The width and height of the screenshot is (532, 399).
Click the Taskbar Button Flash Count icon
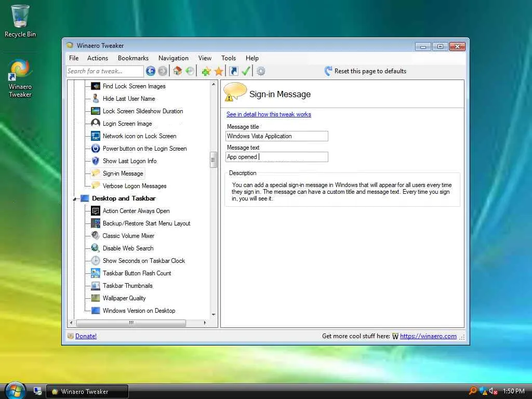point(96,273)
